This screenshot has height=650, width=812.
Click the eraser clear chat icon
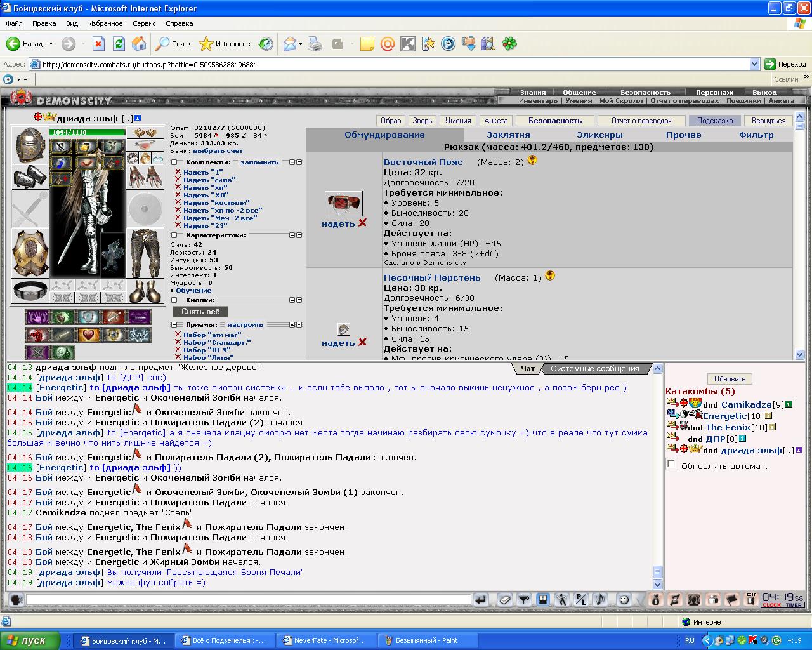pyautogui.click(x=505, y=599)
